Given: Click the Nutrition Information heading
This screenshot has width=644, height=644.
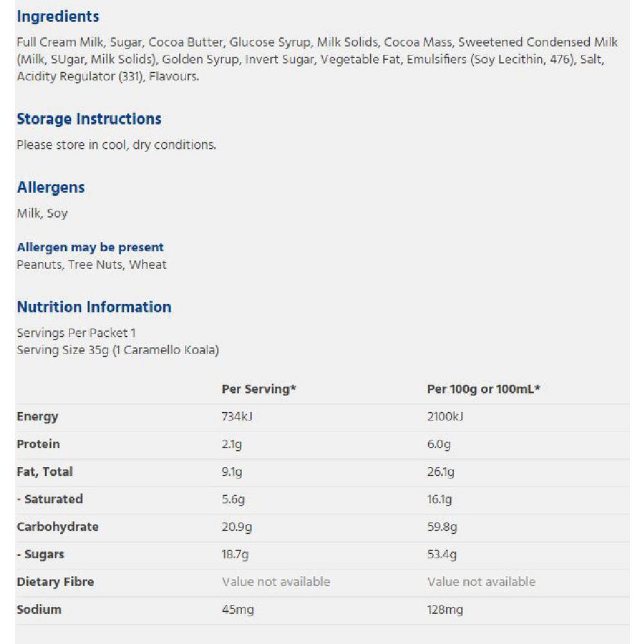Looking at the screenshot, I should coord(94,307).
